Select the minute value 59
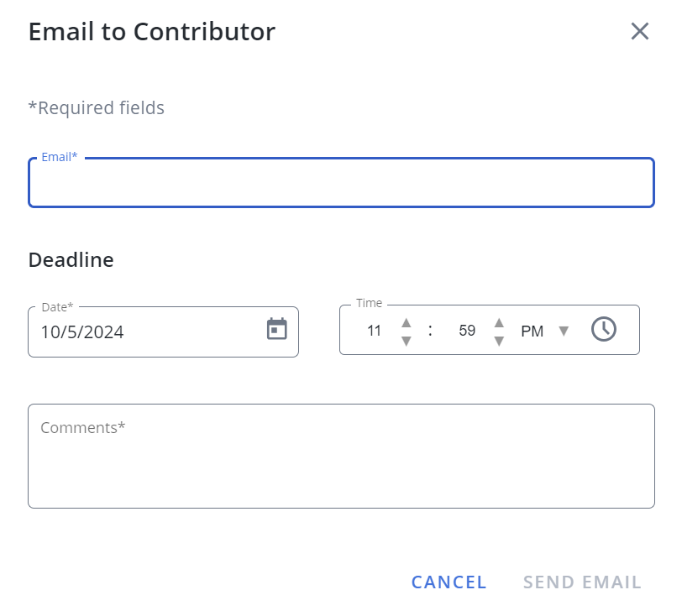 [467, 331]
